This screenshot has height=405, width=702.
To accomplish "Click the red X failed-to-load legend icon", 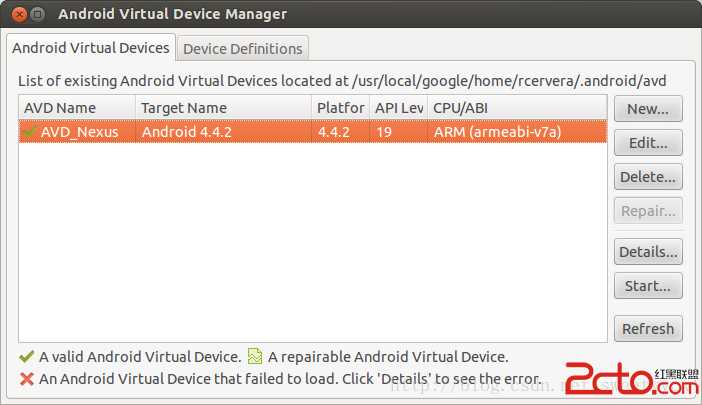I will pos(26,378).
